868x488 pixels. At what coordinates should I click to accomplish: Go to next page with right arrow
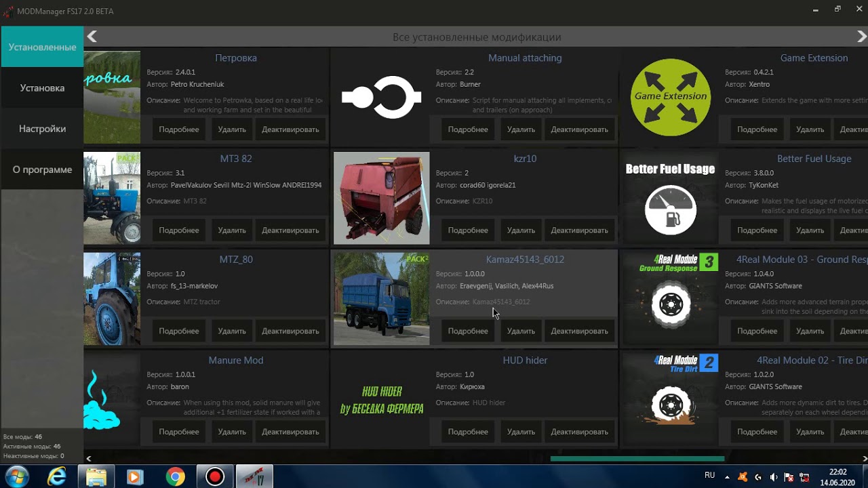pyautogui.click(x=861, y=37)
